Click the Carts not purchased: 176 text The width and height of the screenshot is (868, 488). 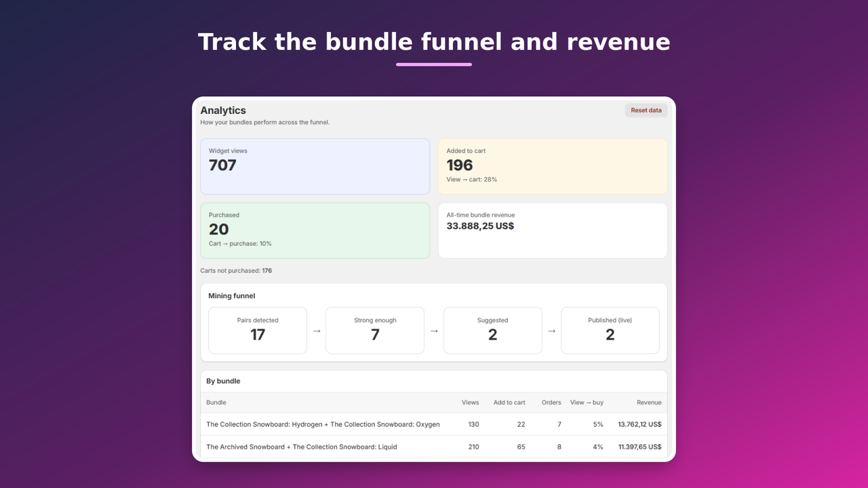click(236, 270)
